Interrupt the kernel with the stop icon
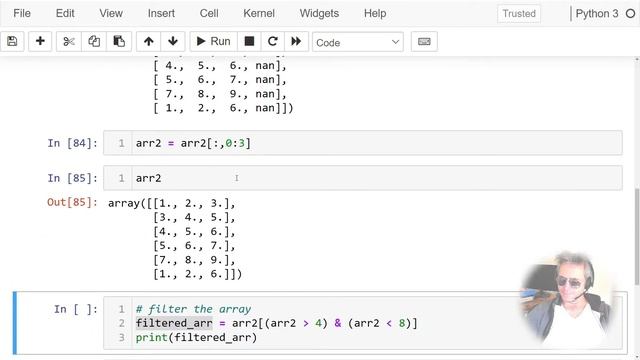This screenshot has height=360, width=640. pos(249,42)
